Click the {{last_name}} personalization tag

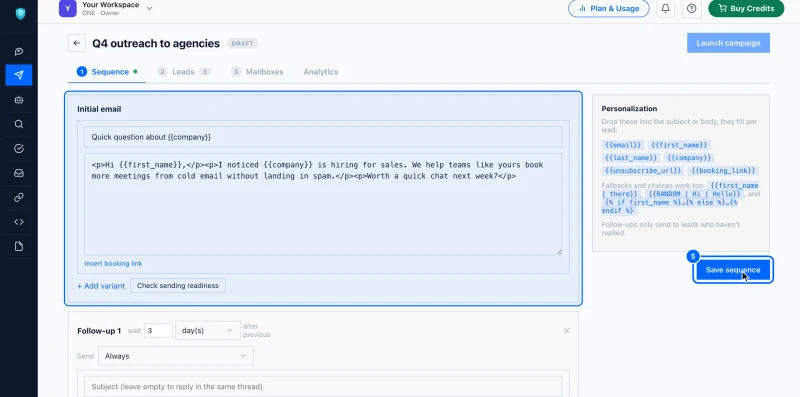click(631, 158)
